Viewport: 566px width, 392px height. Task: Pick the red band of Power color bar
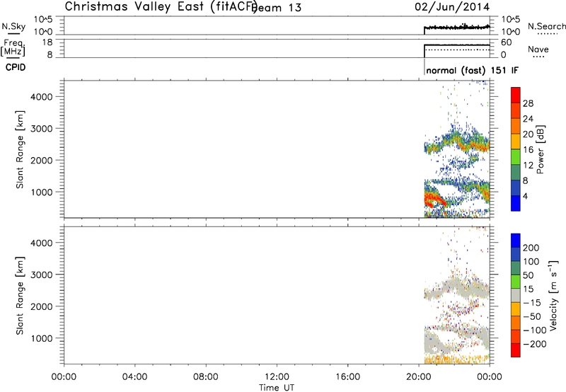click(x=516, y=96)
